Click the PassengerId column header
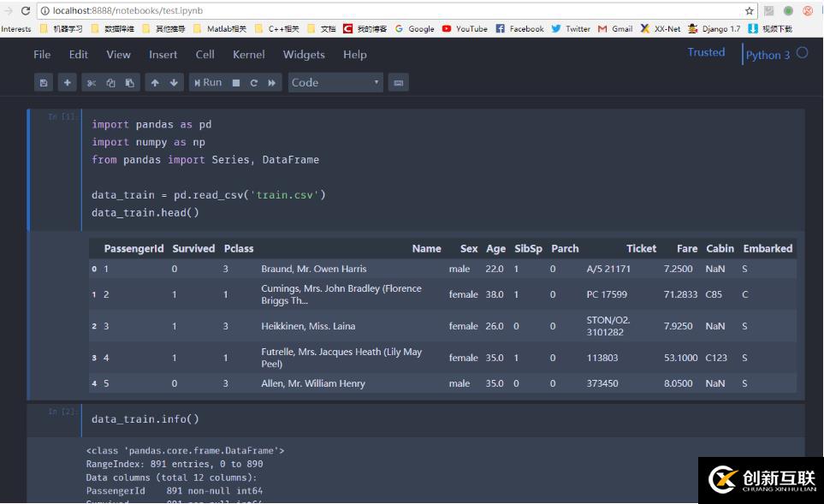824x504 pixels. click(133, 249)
